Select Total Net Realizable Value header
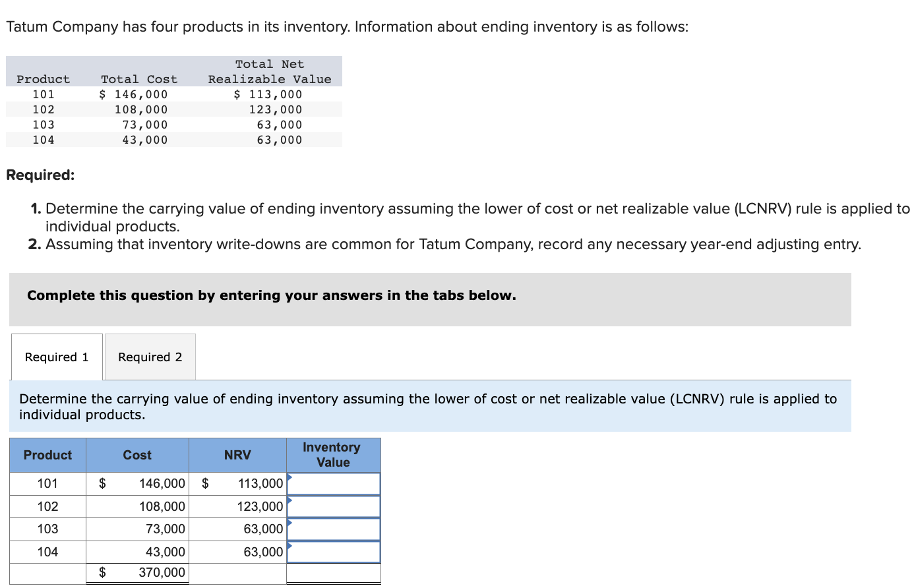This screenshot has width=914, height=588. pyautogui.click(x=270, y=71)
